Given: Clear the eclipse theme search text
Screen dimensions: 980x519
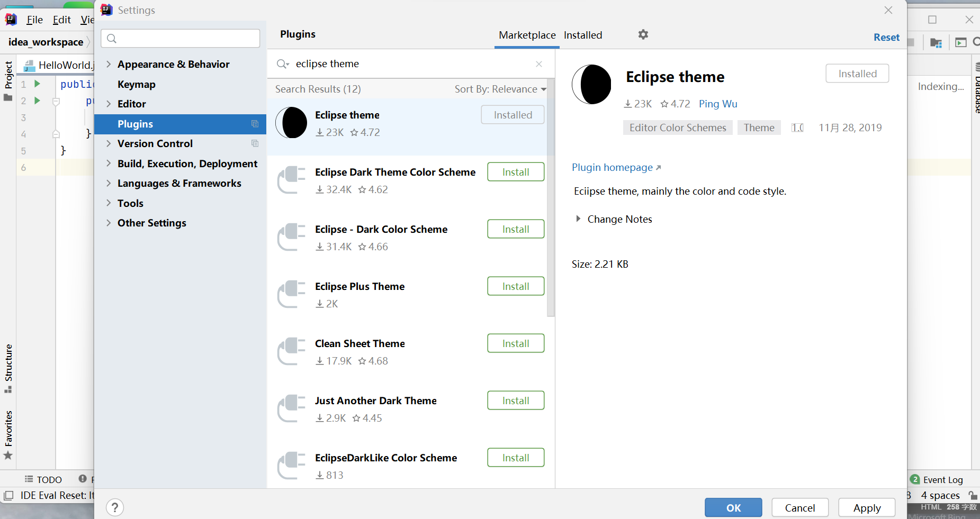Looking at the screenshot, I should coord(539,64).
